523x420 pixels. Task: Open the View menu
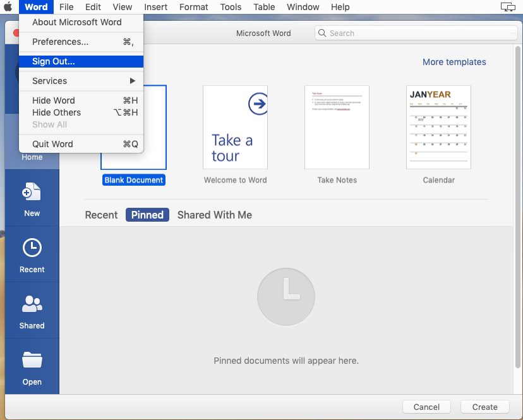pos(123,7)
